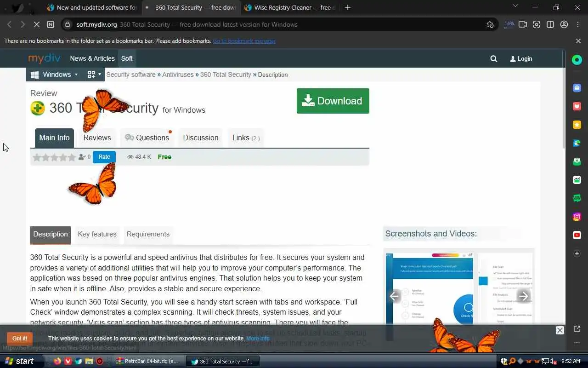Viewport: 588px width, 368px height.
Task: Expand the Windows platform dropdown
Action: coord(54,75)
